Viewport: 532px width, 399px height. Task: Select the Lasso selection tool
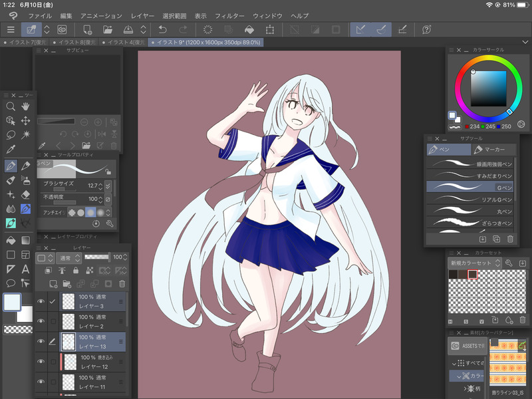11,135
